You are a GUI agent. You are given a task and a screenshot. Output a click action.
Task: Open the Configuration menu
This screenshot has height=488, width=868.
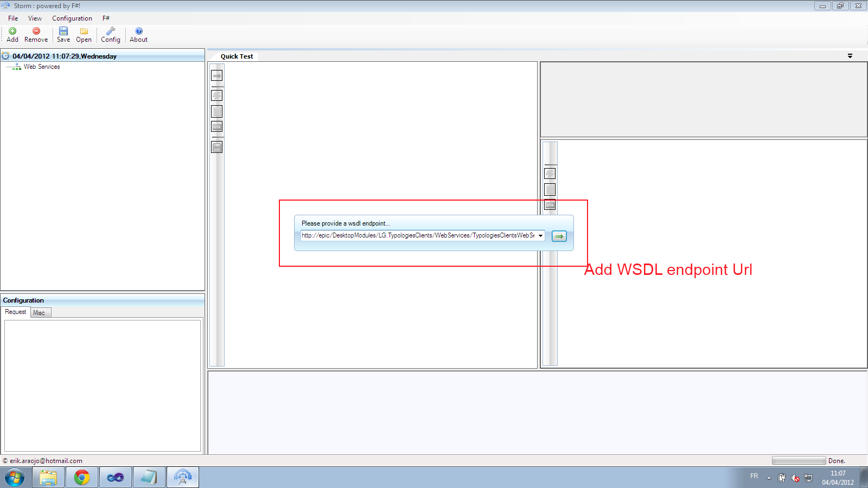click(72, 18)
